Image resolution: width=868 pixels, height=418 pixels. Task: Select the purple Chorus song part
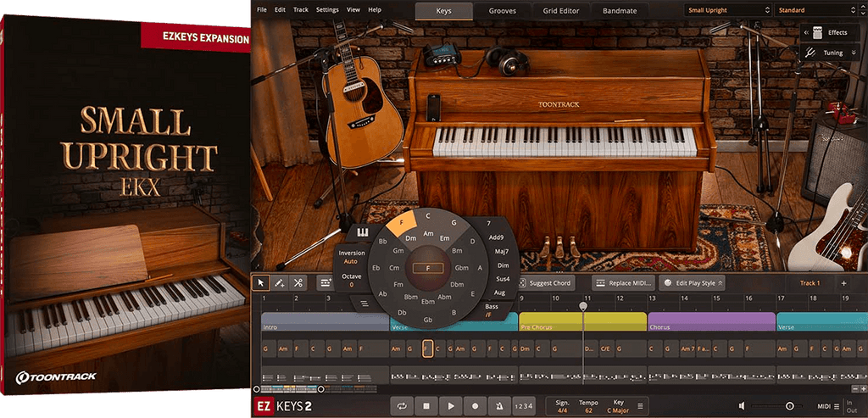pyautogui.click(x=711, y=321)
